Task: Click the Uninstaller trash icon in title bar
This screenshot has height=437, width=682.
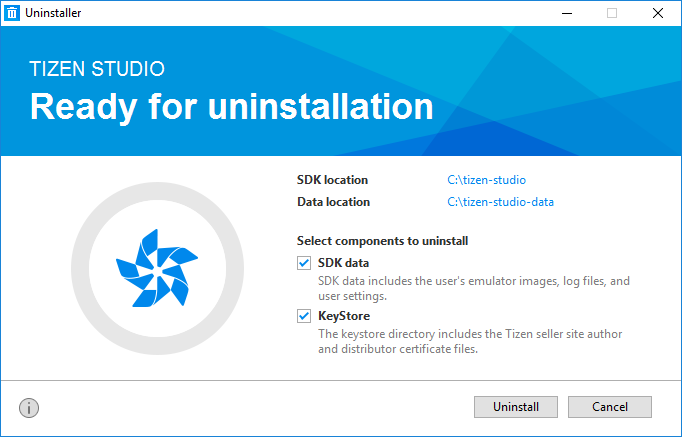Action: coord(13,13)
